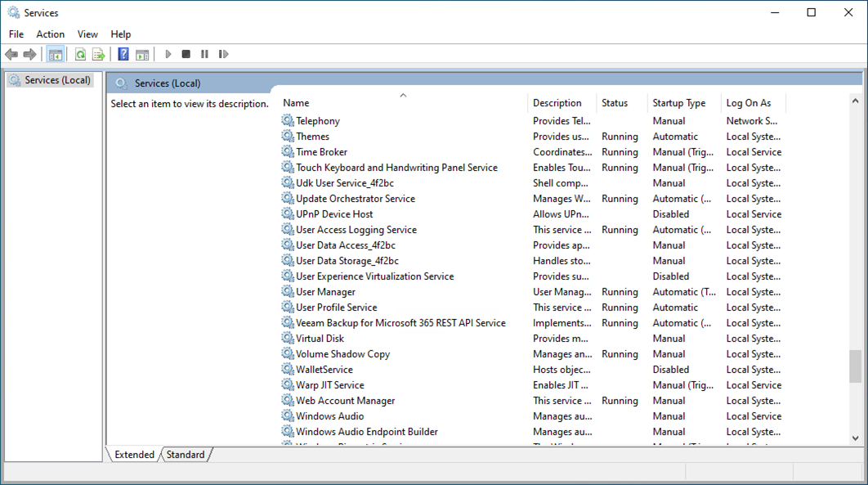The image size is (868, 485).
Task: Click Services window title bar icon
Action: point(13,12)
